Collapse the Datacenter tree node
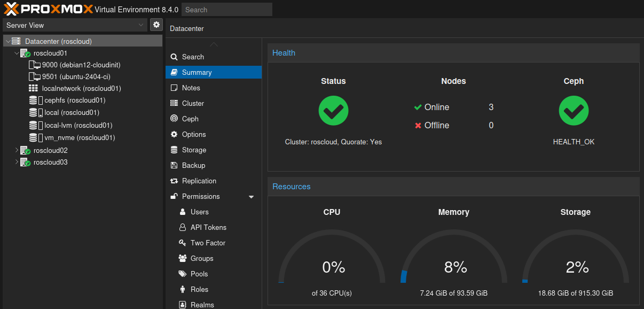This screenshot has height=309, width=644. (7, 41)
